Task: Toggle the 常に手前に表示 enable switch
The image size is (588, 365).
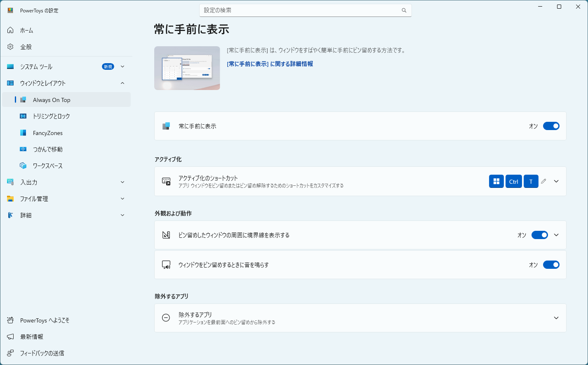Action: (x=551, y=126)
